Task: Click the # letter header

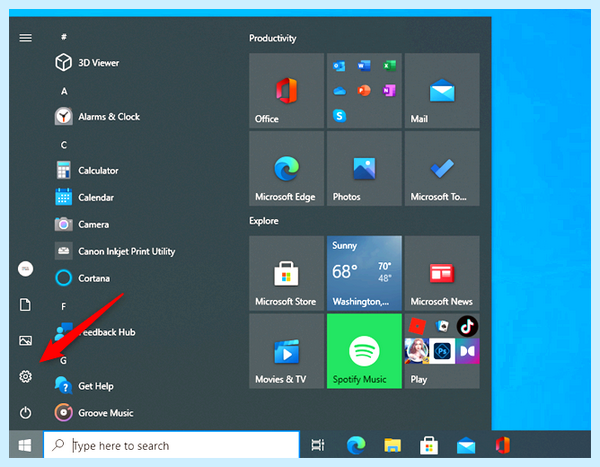Action: [64, 37]
